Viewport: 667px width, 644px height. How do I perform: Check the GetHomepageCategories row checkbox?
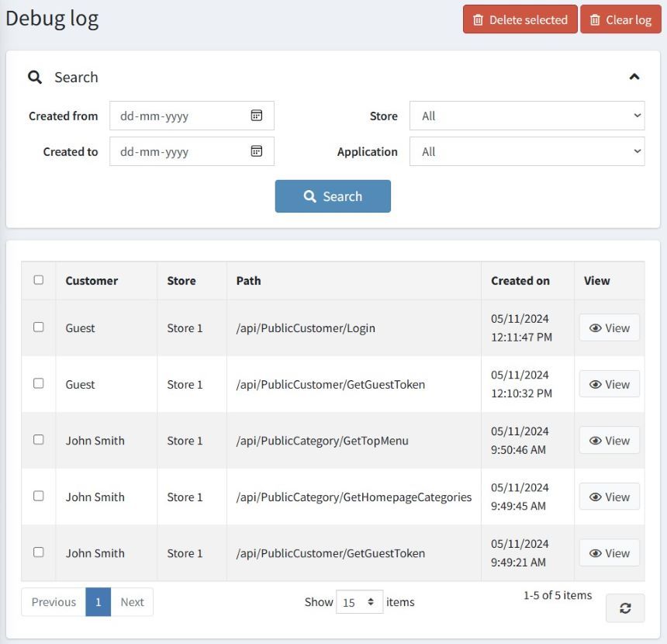coord(38,497)
